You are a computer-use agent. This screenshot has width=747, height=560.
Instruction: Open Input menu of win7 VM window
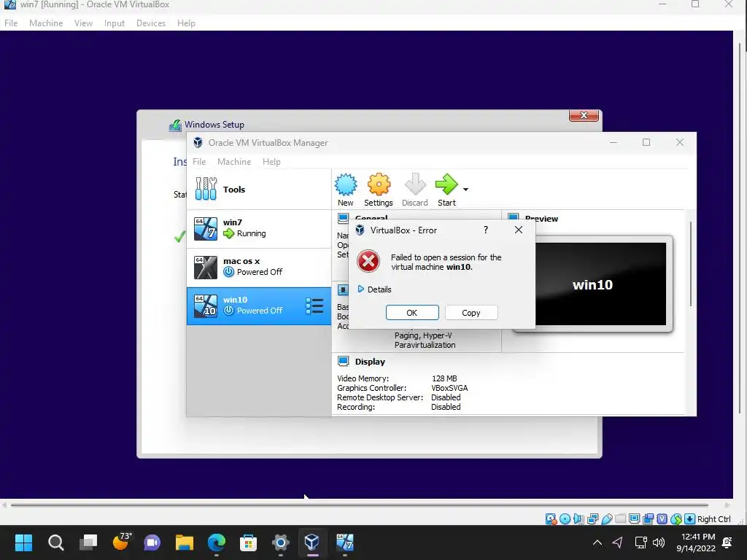point(115,23)
